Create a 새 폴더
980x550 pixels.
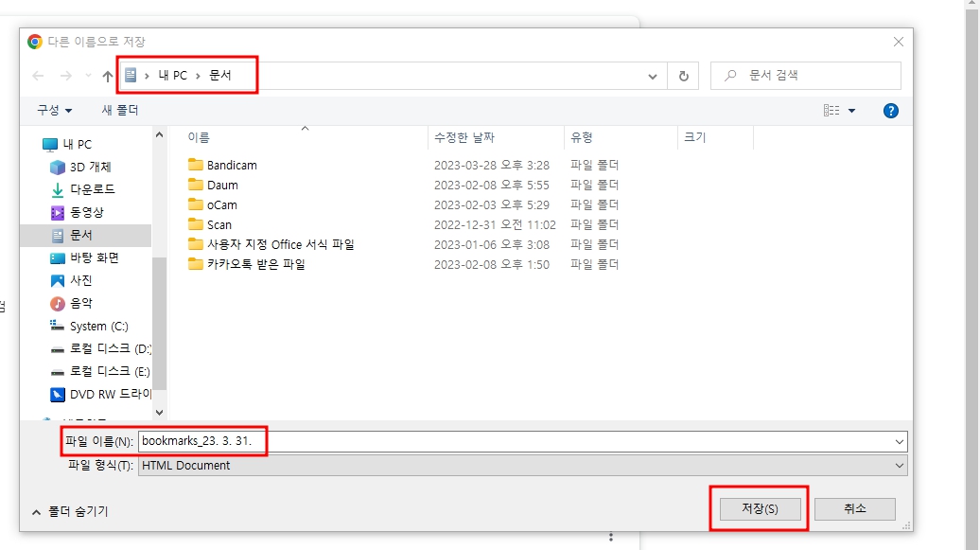[x=120, y=110]
